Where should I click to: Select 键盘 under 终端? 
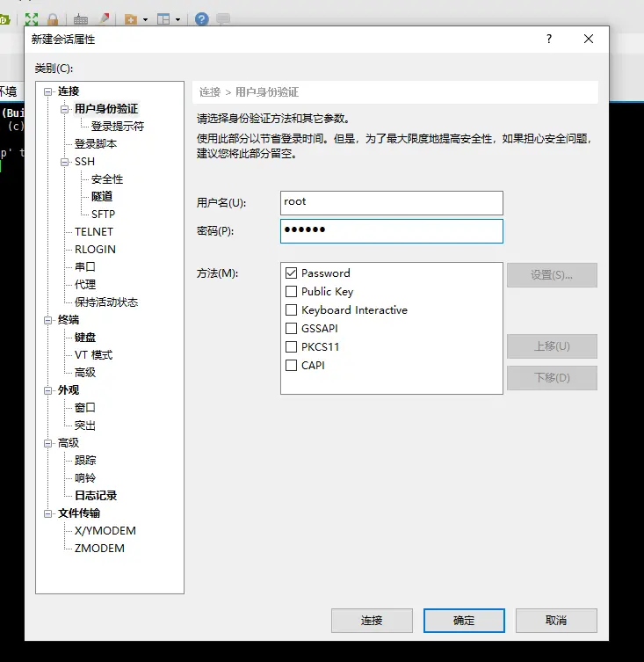click(85, 338)
